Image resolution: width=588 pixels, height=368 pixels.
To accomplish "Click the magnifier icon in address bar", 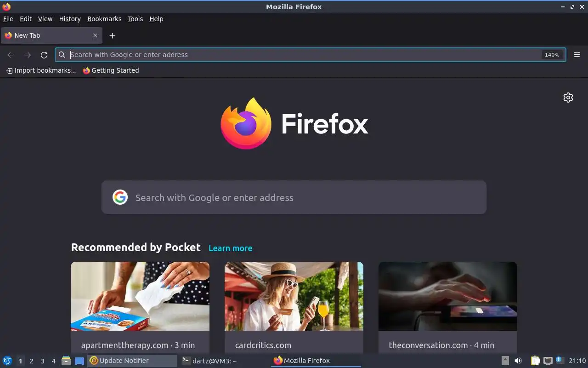I will click(x=62, y=55).
